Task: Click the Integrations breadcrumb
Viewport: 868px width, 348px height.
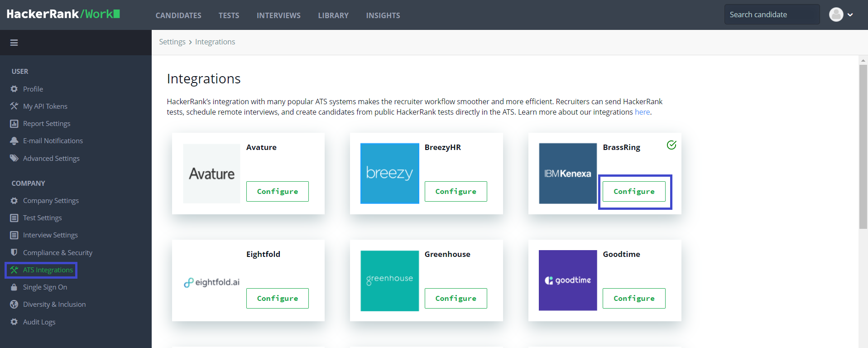Action: click(x=215, y=42)
